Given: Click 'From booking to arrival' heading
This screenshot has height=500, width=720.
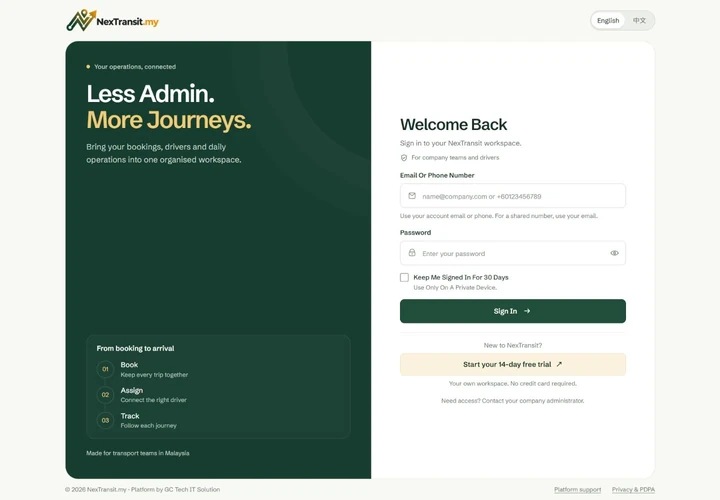Looking at the screenshot, I should (135, 348).
